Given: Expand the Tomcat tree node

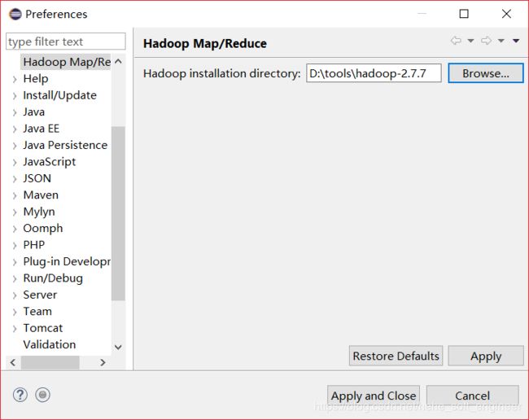Looking at the screenshot, I should coord(15,329).
